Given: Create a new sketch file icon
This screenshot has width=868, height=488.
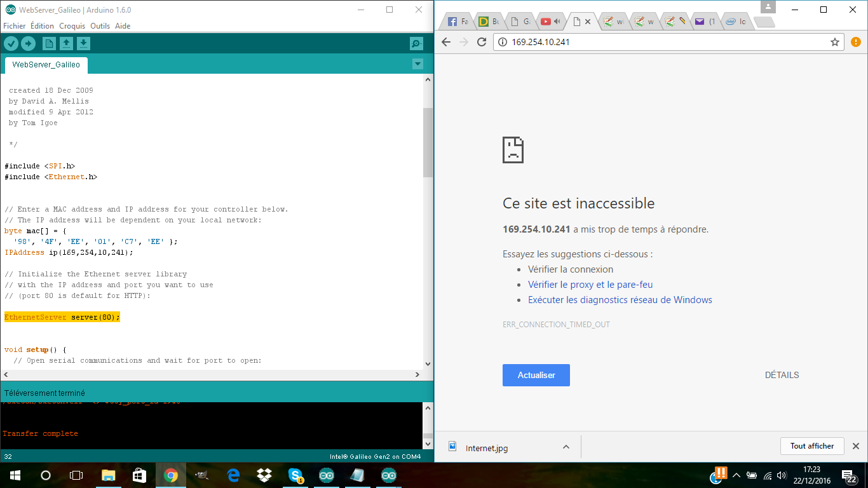Looking at the screenshot, I should click(49, 43).
